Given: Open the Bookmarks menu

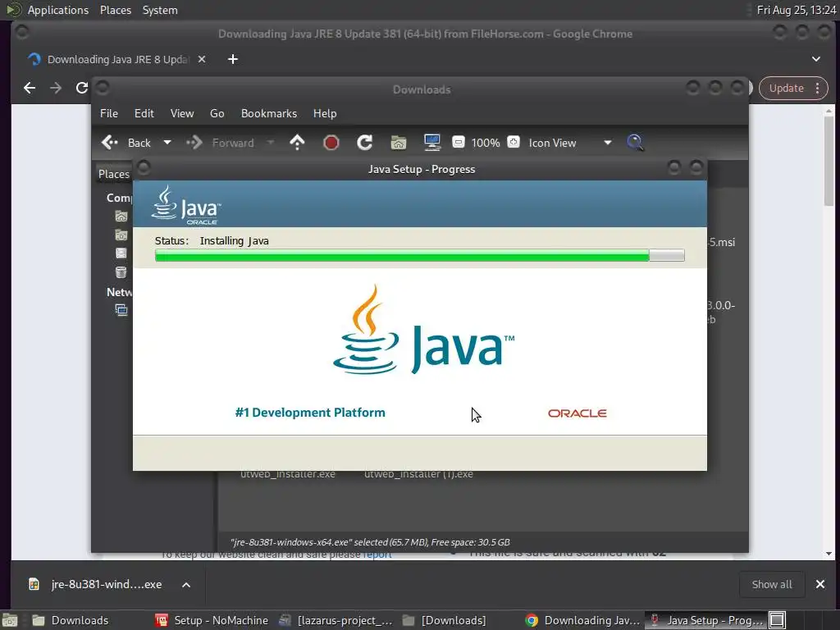Looking at the screenshot, I should [x=269, y=113].
